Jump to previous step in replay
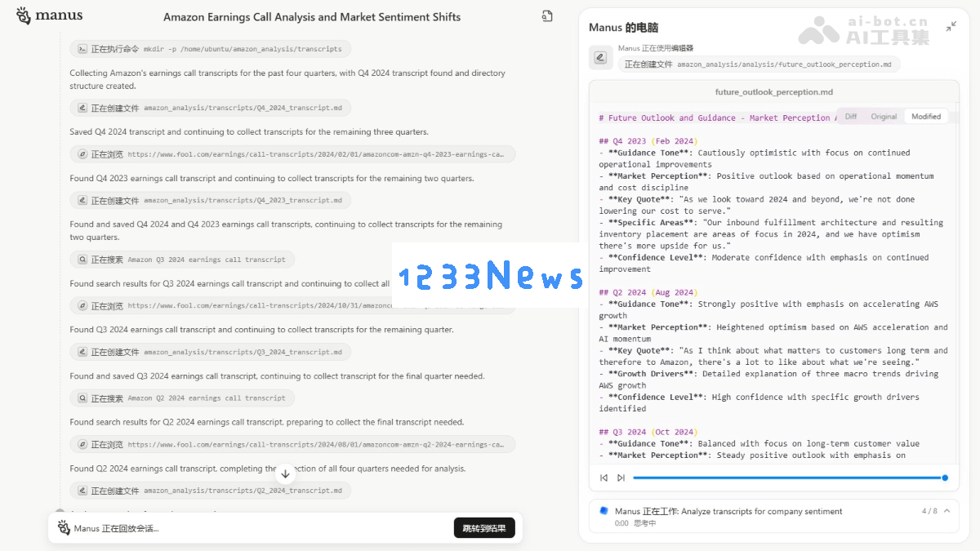Viewport: 980px width, 551px height. pyautogui.click(x=604, y=478)
